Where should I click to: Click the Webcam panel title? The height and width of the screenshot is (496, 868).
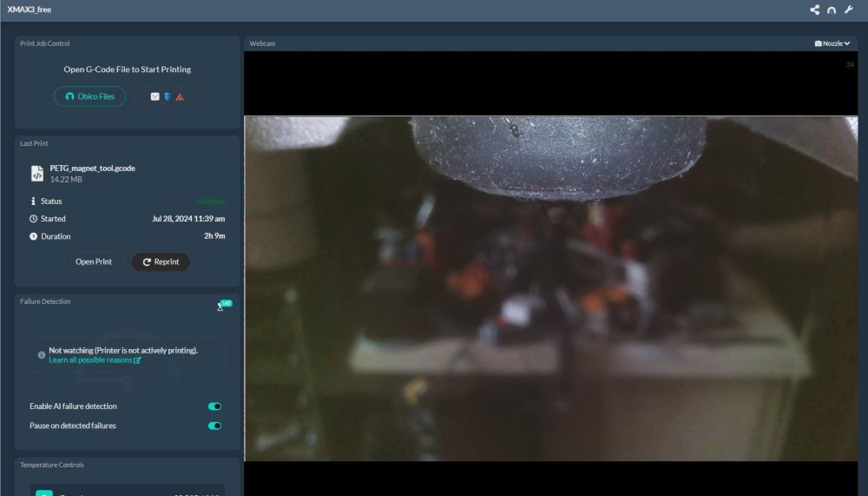262,43
